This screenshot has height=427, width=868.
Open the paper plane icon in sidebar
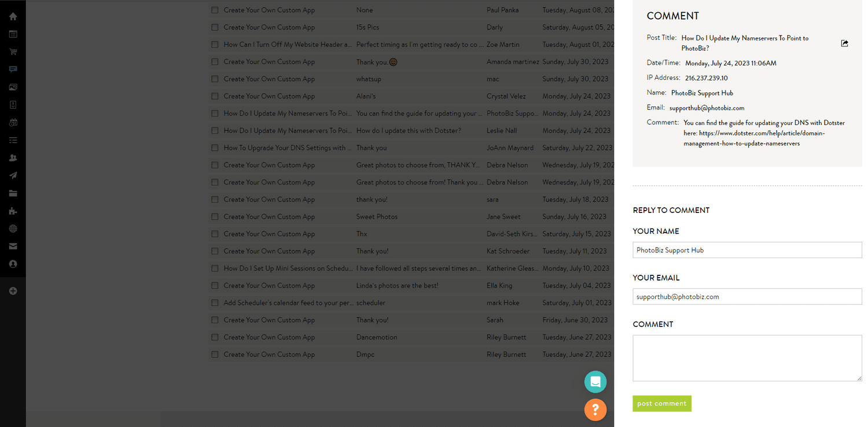pyautogui.click(x=13, y=175)
